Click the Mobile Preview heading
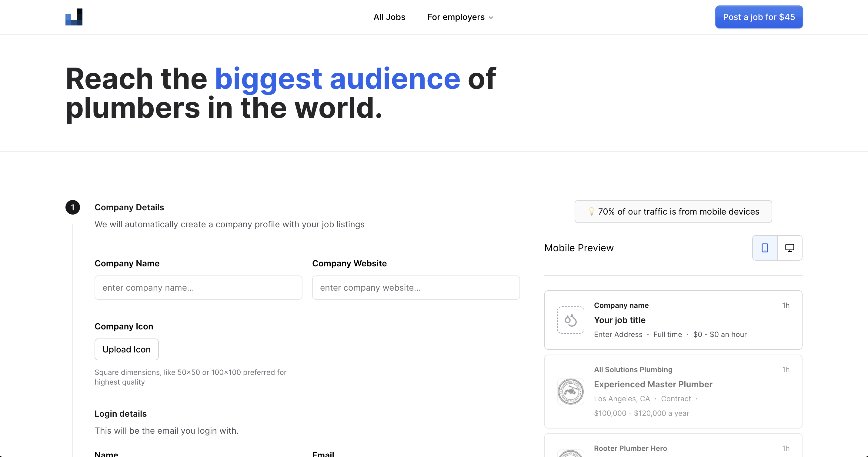The height and width of the screenshot is (457, 868). coord(579,248)
